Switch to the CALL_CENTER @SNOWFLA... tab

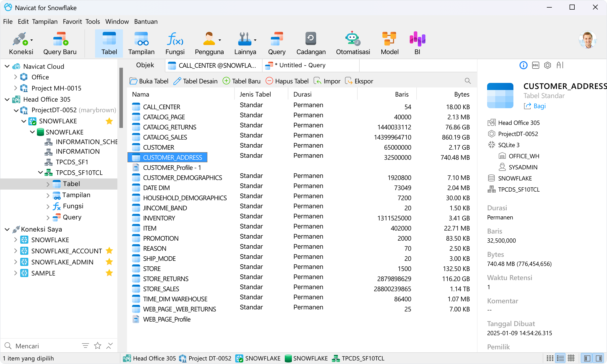(x=214, y=65)
